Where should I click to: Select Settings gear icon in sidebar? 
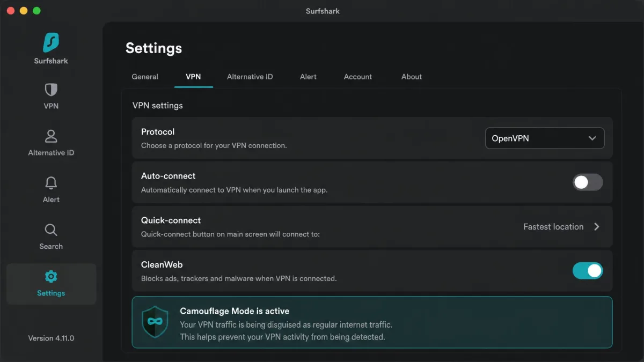coord(51,277)
